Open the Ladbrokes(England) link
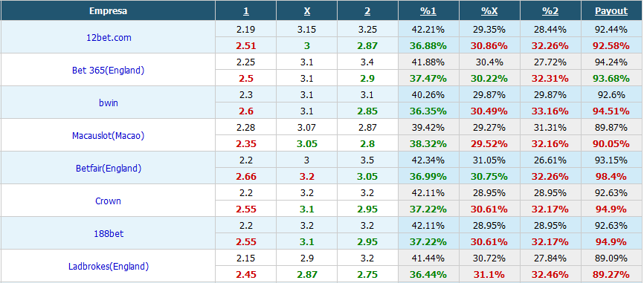644x283 pixels. (x=109, y=267)
